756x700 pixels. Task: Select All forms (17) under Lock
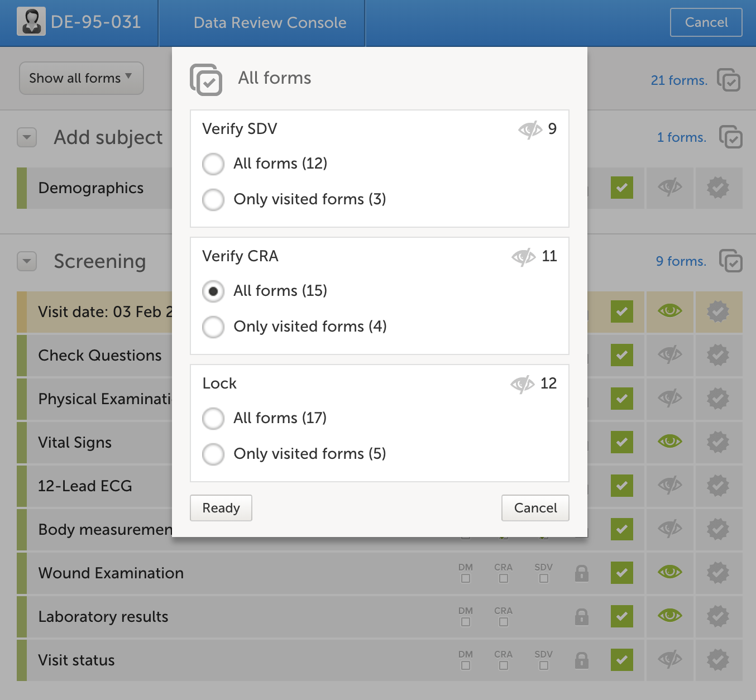pos(213,419)
